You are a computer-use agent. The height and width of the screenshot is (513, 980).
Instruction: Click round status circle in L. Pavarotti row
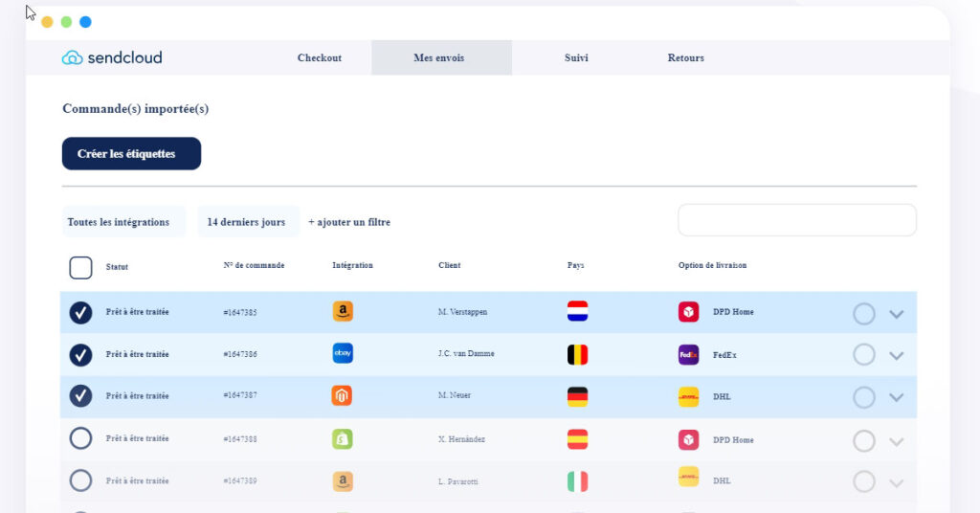pyautogui.click(x=864, y=481)
